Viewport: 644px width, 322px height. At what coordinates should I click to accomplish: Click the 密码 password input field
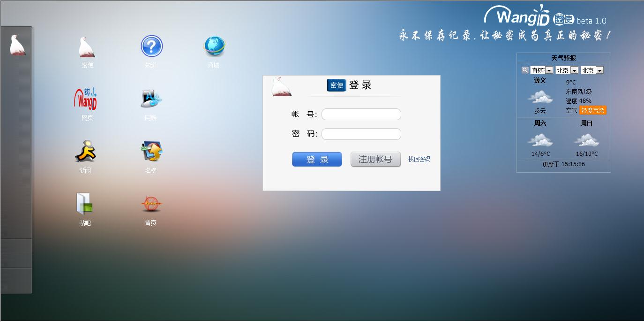tap(361, 134)
